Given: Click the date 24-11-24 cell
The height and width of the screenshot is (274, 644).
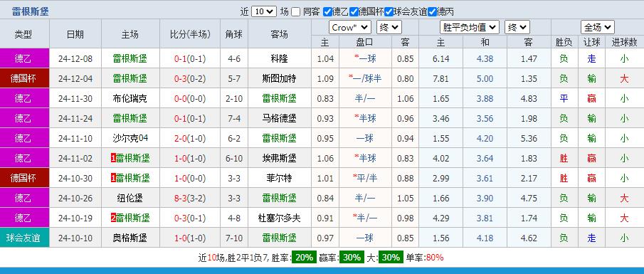Looking at the screenshot, I should (x=75, y=118).
